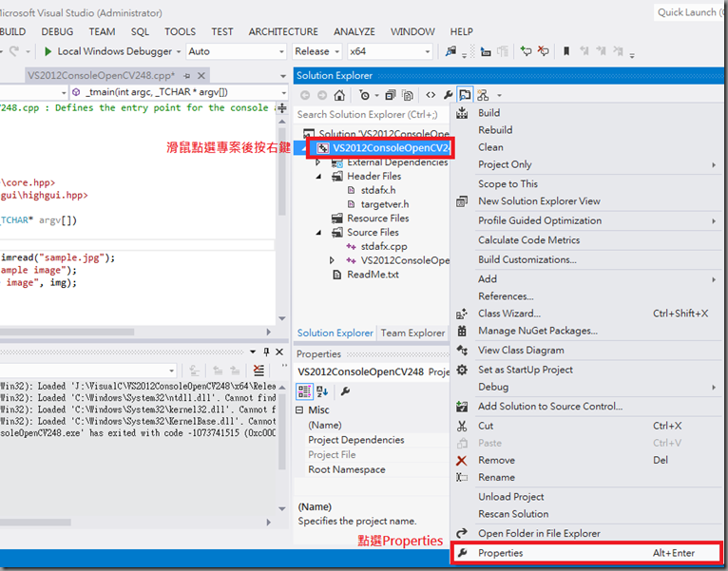Click the bookmark icon in main toolbar
Screen dimensions: 728x571
coord(566,51)
